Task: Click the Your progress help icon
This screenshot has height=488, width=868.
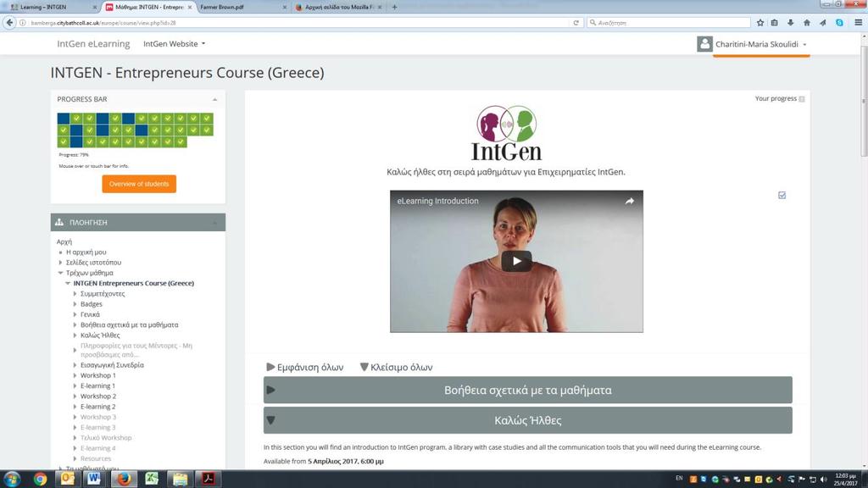Action: pos(802,99)
